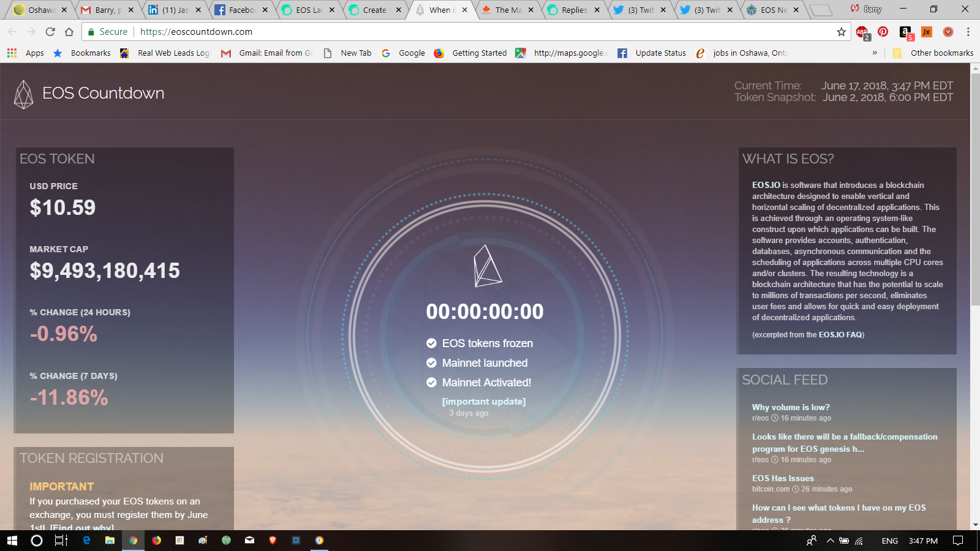Open the Windows Start menu
The height and width of the screenshot is (551, 980).
[12, 541]
